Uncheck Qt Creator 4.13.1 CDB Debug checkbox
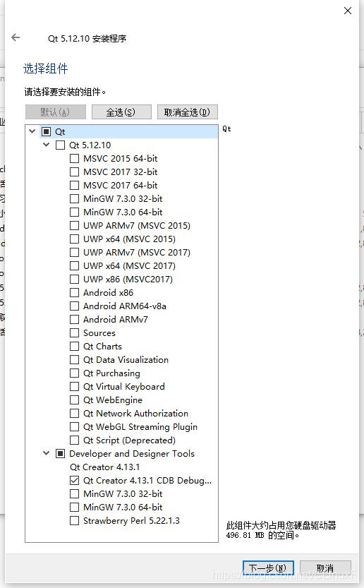364x588 pixels. pos(75,481)
